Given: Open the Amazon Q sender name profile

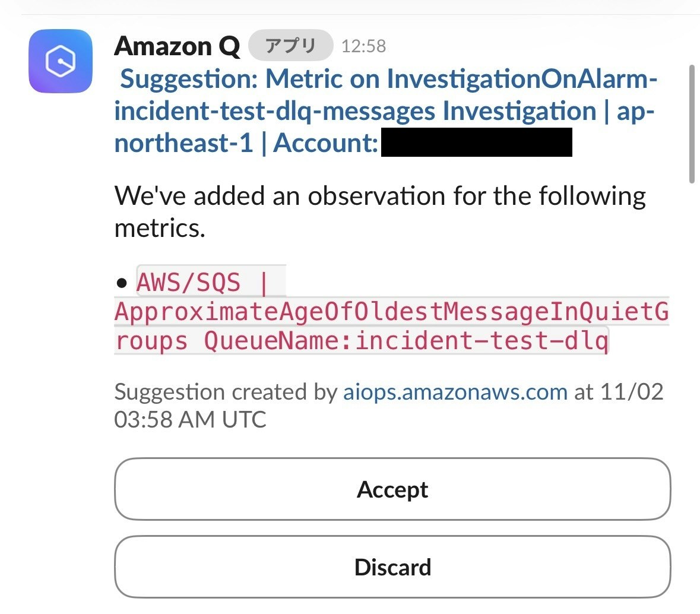Looking at the screenshot, I should coord(176,46).
